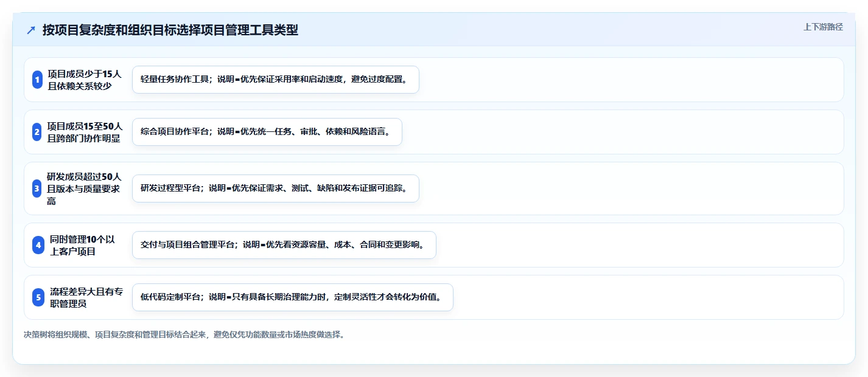Click the arrow icon beside the panel title
868x377 pixels.
[x=31, y=30]
